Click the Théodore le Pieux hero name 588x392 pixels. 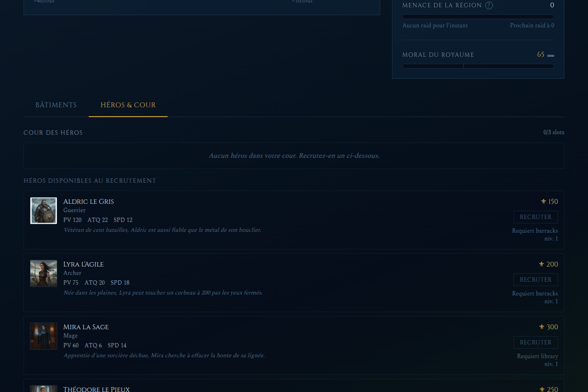pyautogui.click(x=97, y=389)
